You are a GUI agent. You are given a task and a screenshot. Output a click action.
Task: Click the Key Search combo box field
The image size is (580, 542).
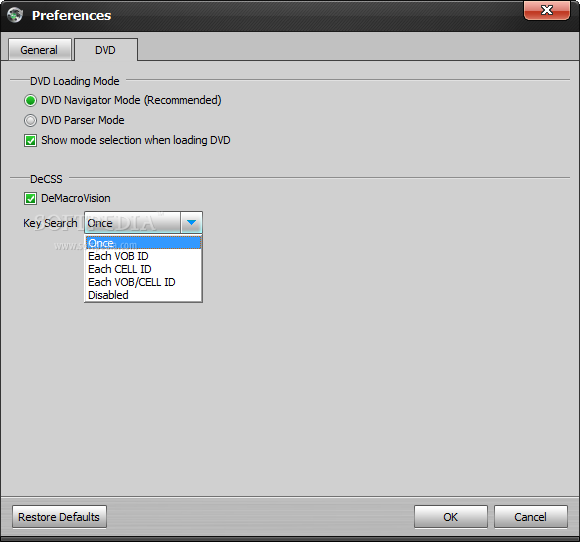[x=143, y=222]
